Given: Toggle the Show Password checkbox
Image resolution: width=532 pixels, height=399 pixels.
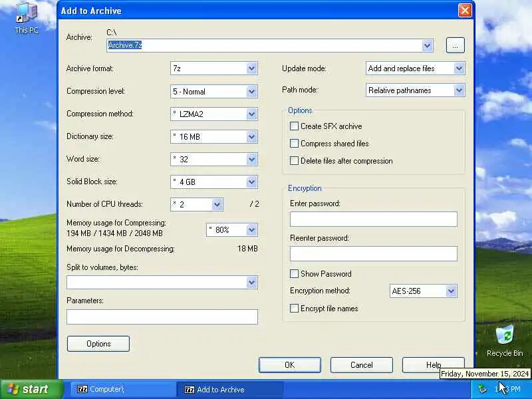Looking at the screenshot, I should tap(294, 273).
